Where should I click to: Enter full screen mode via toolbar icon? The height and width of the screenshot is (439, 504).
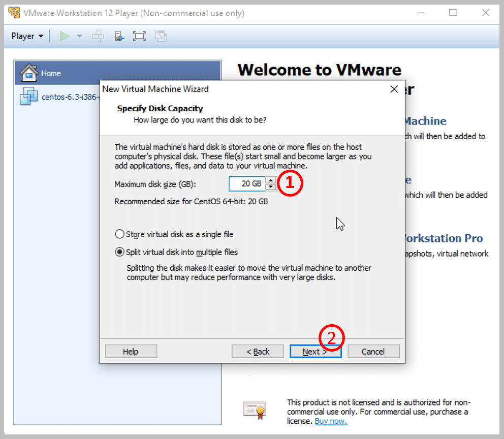[139, 36]
